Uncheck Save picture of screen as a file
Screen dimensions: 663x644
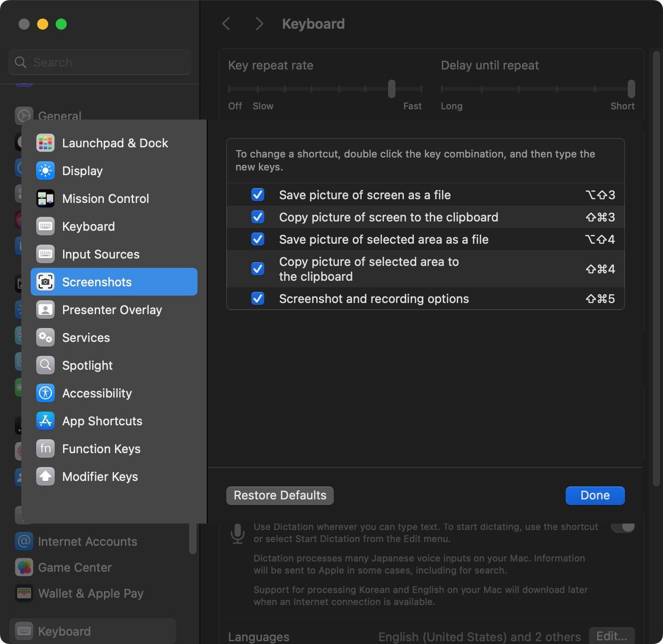pos(258,195)
